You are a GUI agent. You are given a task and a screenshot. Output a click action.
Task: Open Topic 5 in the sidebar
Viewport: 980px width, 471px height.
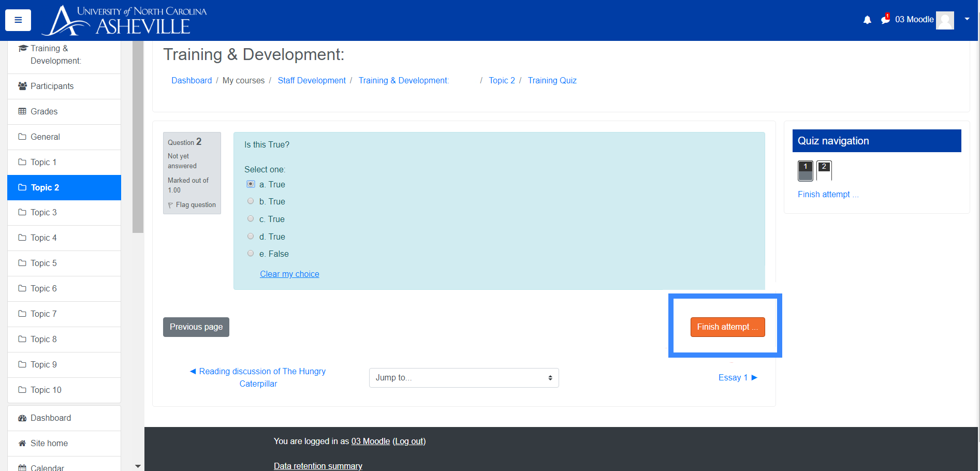pos(43,263)
